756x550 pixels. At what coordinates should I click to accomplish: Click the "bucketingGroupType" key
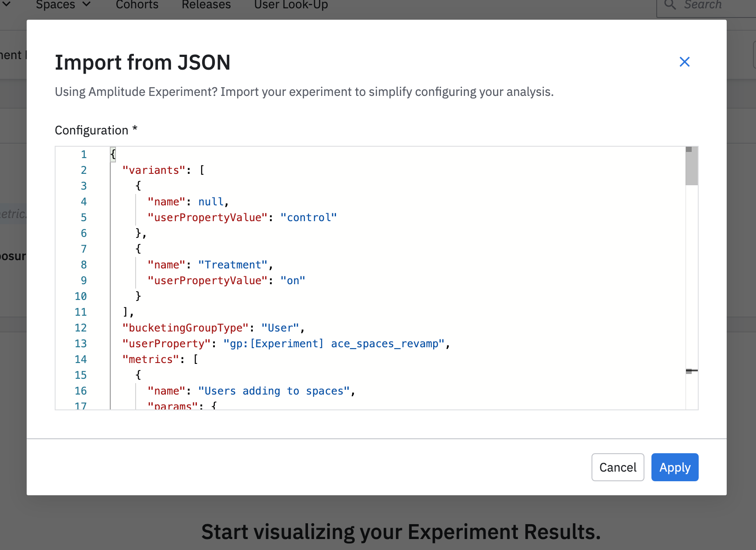(185, 328)
